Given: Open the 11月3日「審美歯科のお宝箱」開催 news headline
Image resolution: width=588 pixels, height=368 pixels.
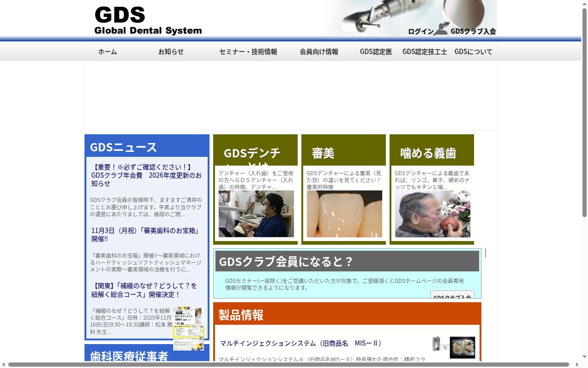Looking at the screenshot, I should (145, 235).
